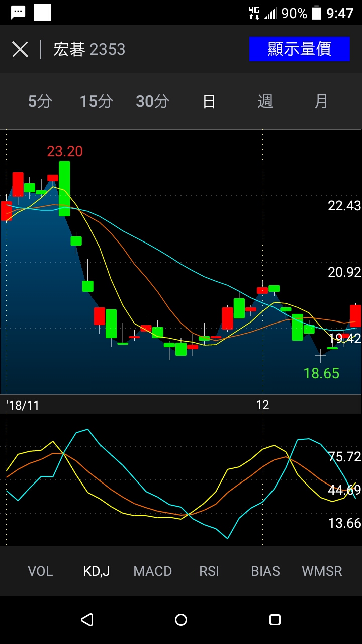Switch to the 5分 timeframe tab
Viewport: 362px width, 644px height.
point(40,101)
